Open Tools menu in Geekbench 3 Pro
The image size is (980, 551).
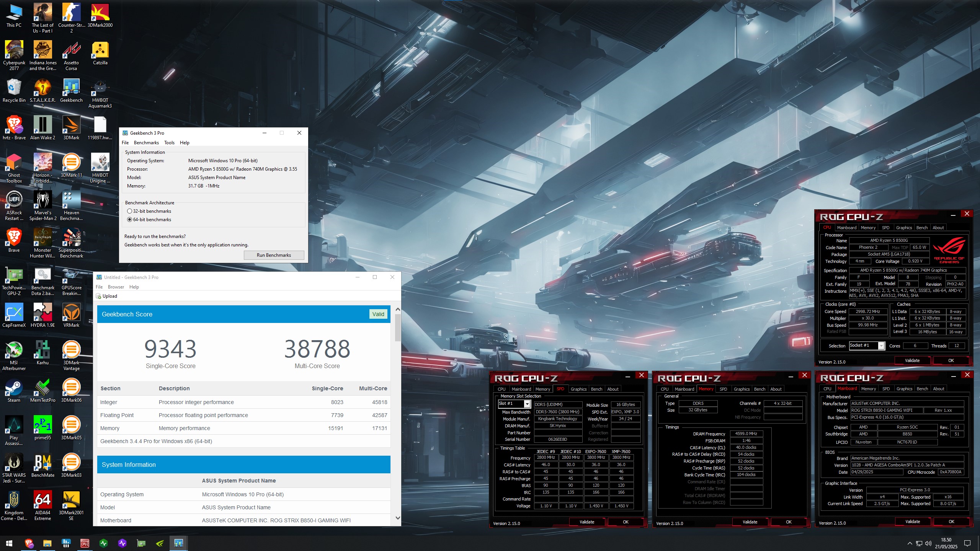click(x=169, y=143)
